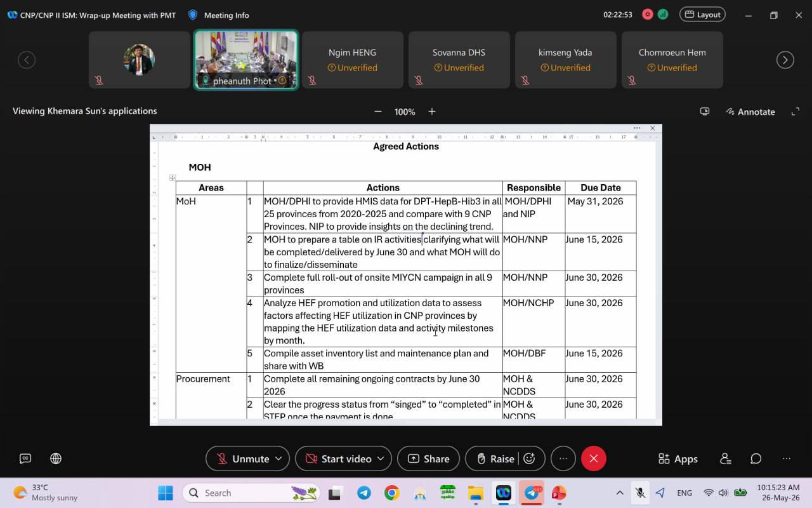The height and width of the screenshot is (508, 812).
Task: Expand video options arrow beside Start video
Action: [381, 458]
